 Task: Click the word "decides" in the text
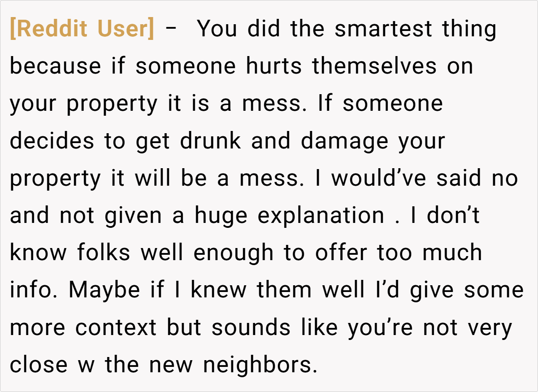(52, 141)
